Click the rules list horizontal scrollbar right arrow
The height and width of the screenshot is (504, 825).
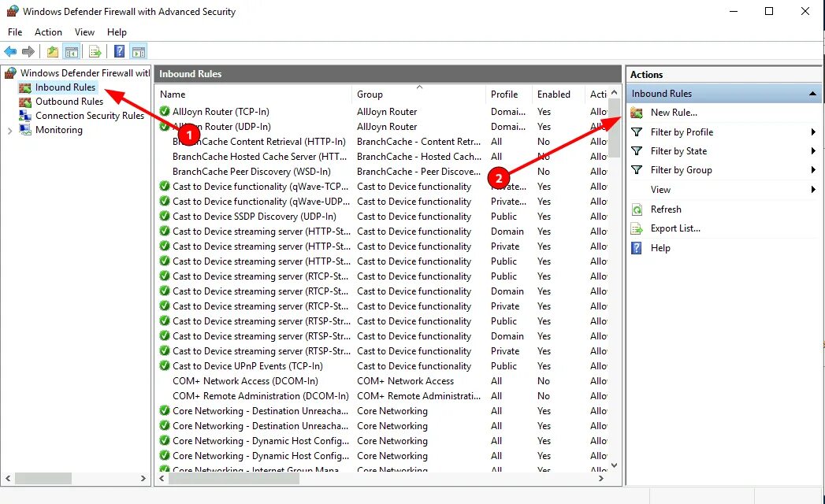click(x=601, y=478)
